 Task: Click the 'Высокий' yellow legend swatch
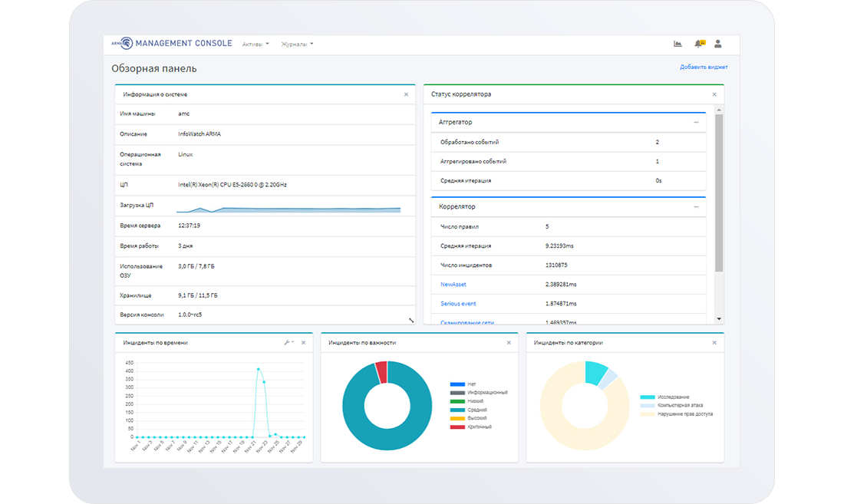pos(458,418)
